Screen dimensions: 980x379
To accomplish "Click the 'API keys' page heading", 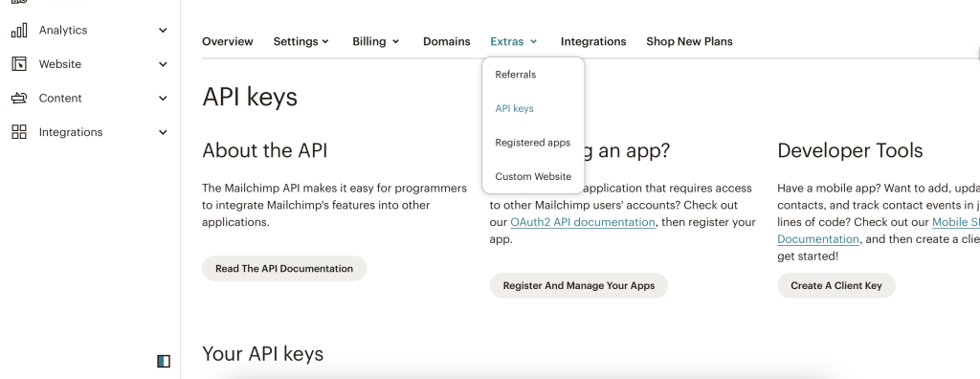I will [250, 98].
